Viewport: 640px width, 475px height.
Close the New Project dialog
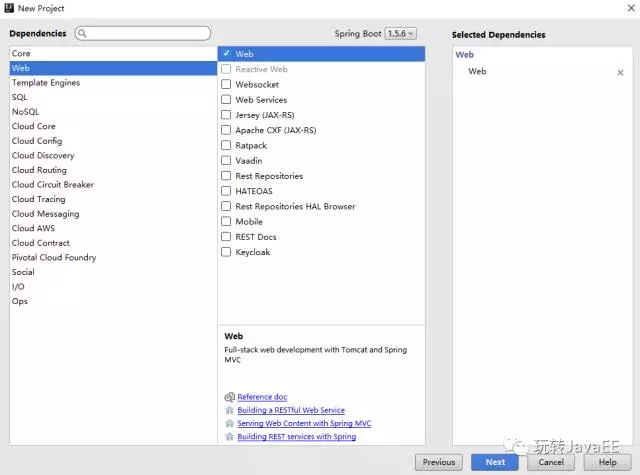pyautogui.click(x=631, y=8)
